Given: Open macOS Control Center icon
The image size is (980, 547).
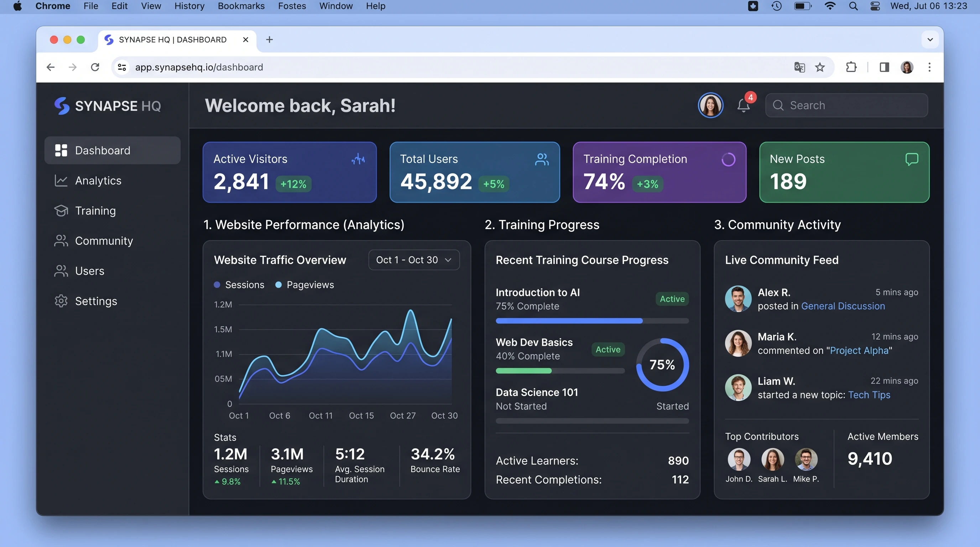Looking at the screenshot, I should coord(875,6).
